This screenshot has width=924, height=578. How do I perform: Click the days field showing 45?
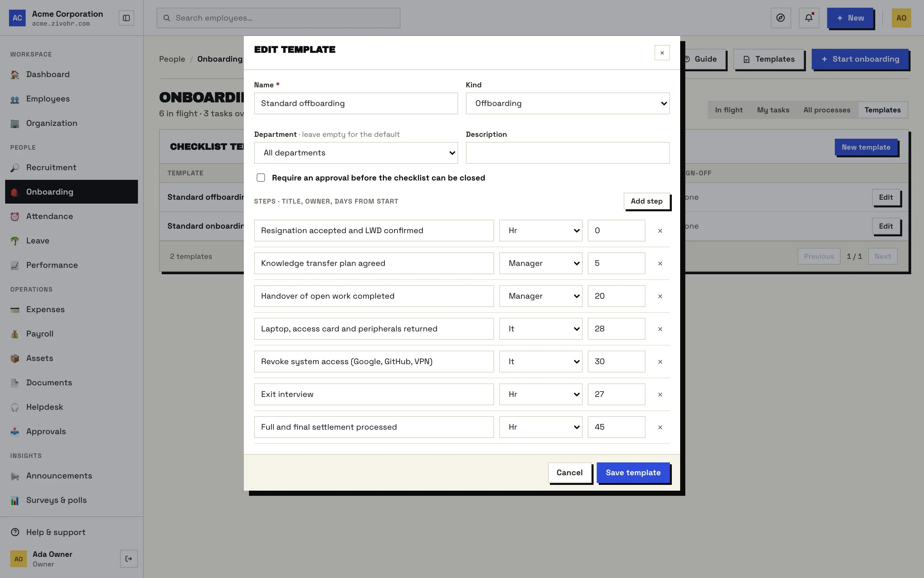click(x=616, y=427)
